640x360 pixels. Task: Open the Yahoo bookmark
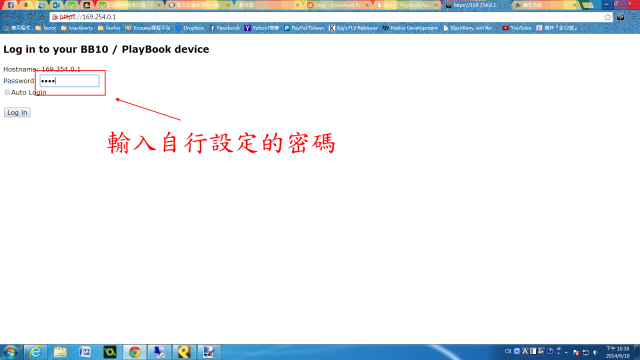262,28
